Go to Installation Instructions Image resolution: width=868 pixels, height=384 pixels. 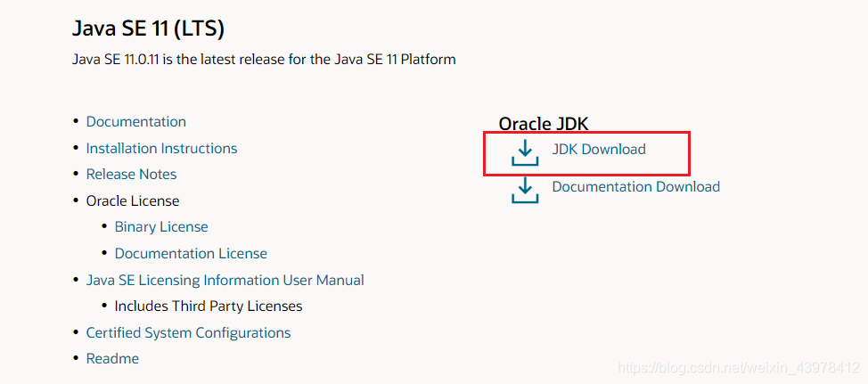(x=161, y=148)
